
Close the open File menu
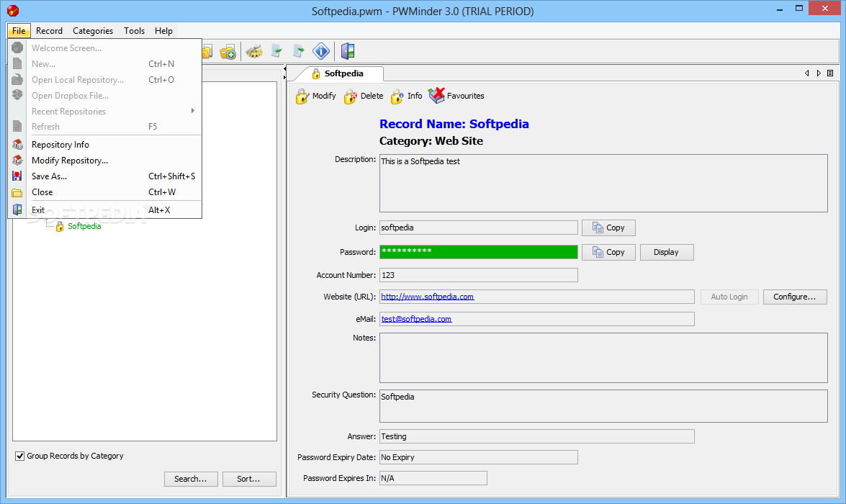coord(19,31)
